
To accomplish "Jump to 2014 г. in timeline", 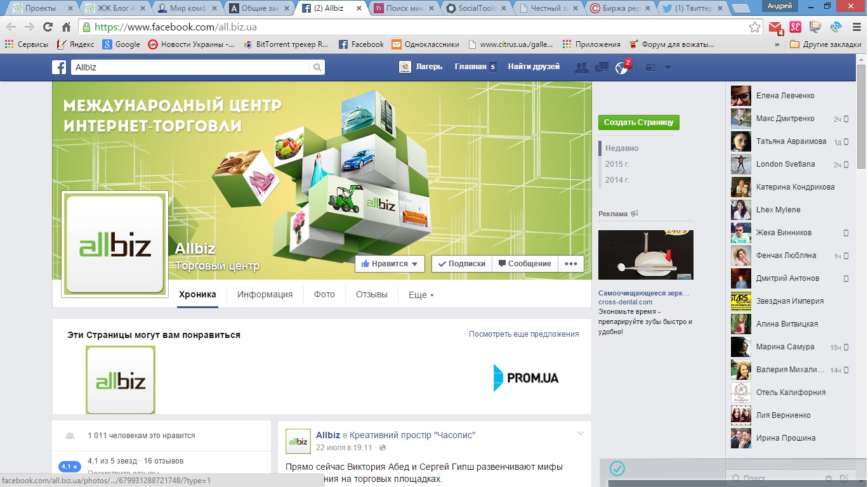I will coord(617,180).
